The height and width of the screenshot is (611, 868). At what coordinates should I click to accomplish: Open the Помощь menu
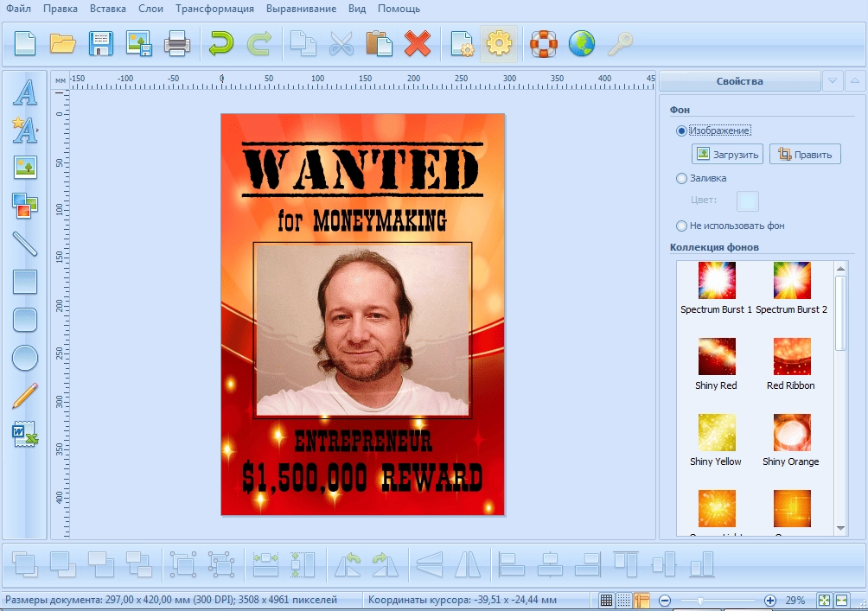coord(399,9)
